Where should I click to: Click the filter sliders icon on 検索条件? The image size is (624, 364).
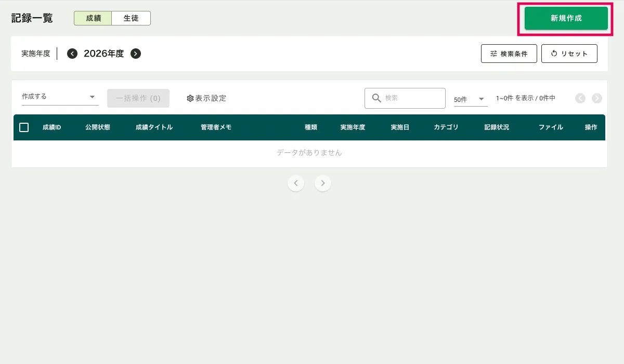(493, 54)
